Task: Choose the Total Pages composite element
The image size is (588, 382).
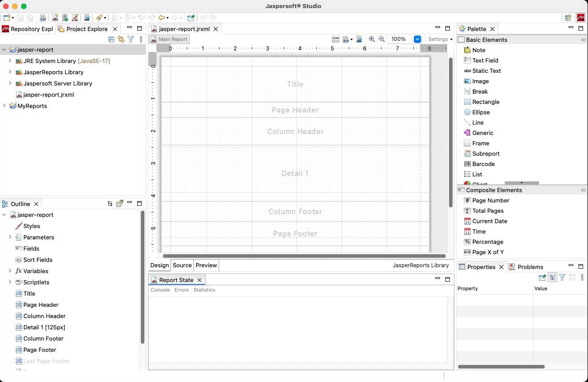Action: pos(484,211)
